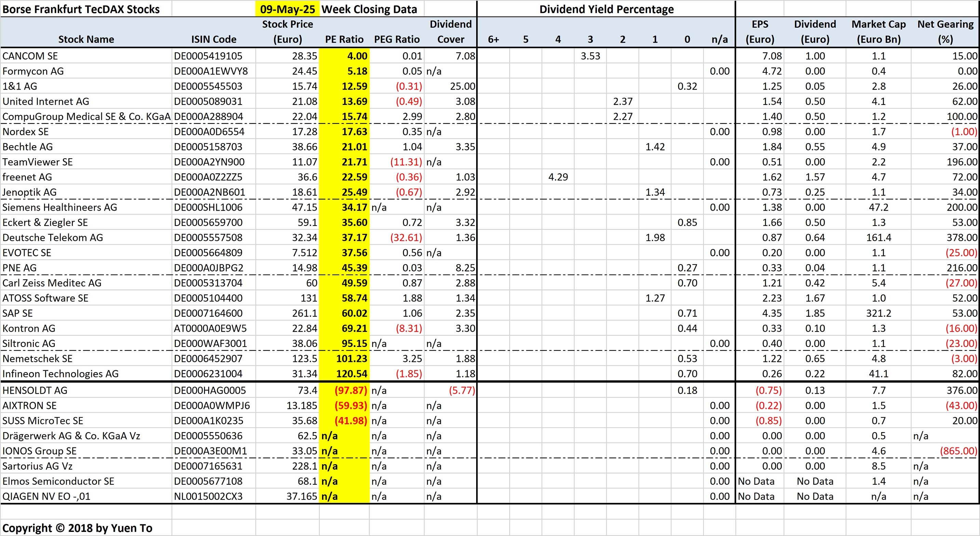Click Deutsche Telekom AG market cap 161.4
The image size is (980, 536).
(878, 238)
